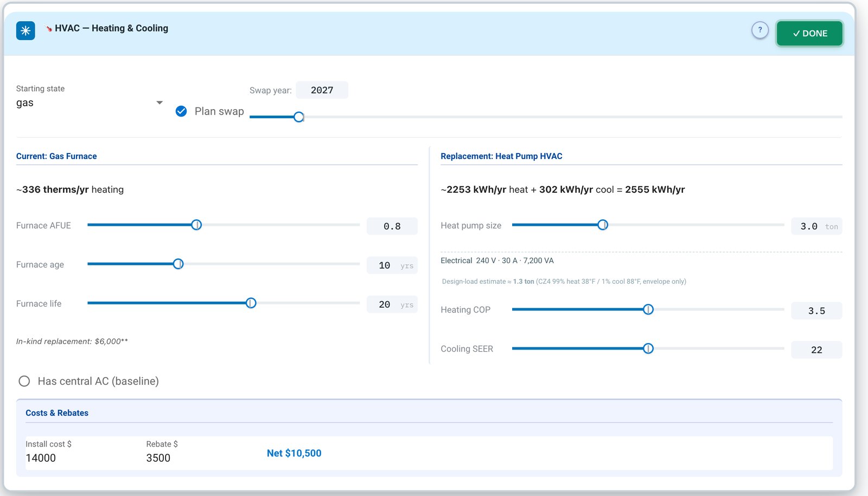This screenshot has width=868, height=496.
Task: Click the Replacement: Heat Pump HVAC heading
Action: pyautogui.click(x=501, y=156)
